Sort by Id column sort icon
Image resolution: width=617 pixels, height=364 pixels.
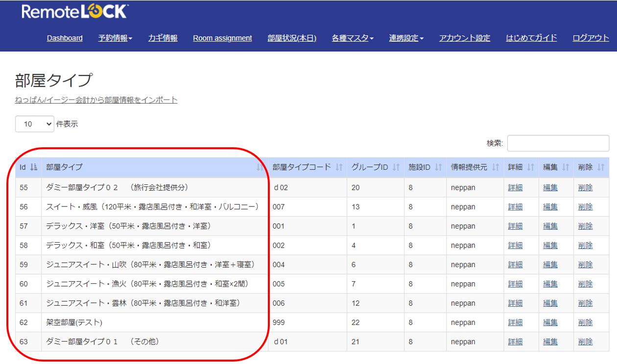[x=34, y=167]
